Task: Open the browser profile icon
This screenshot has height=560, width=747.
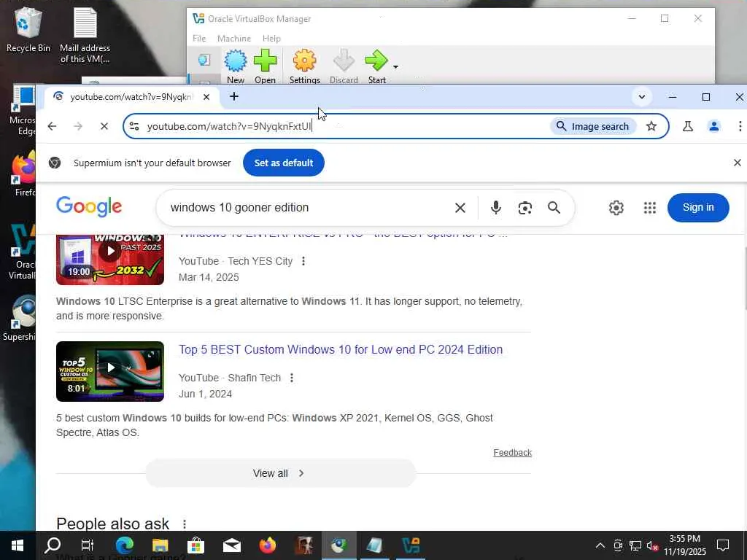Action: 713,126
